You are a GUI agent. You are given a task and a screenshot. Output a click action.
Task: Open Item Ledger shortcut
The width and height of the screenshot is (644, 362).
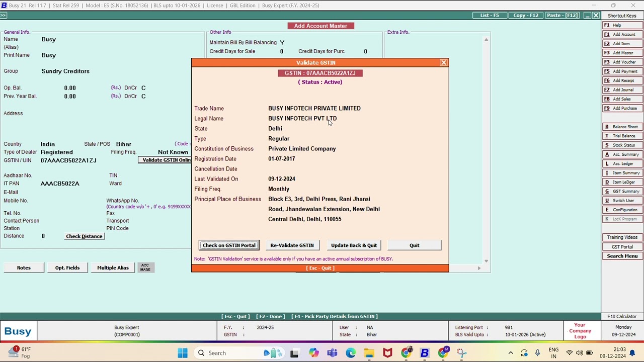click(622, 182)
